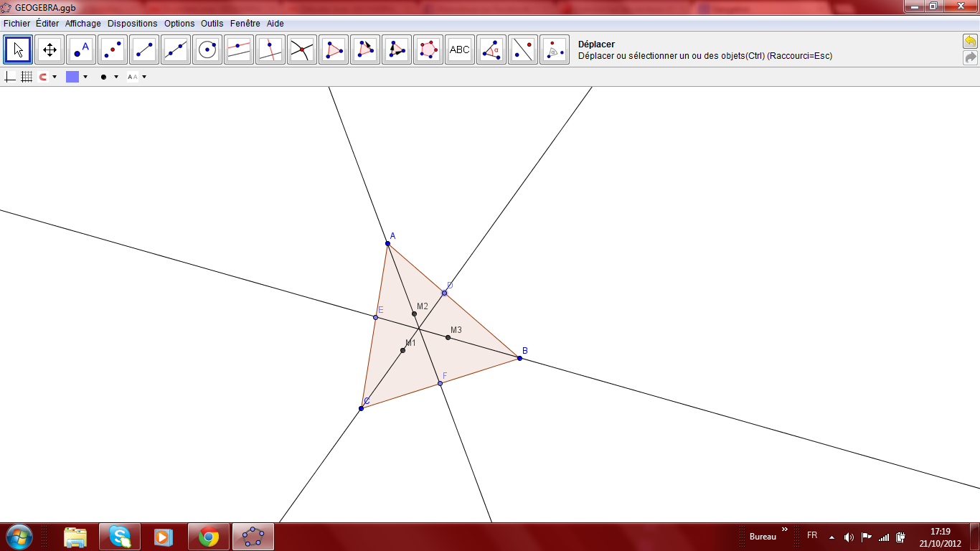The image size is (980, 551).
Task: Click point M1 inside the triangle
Action: click(402, 350)
